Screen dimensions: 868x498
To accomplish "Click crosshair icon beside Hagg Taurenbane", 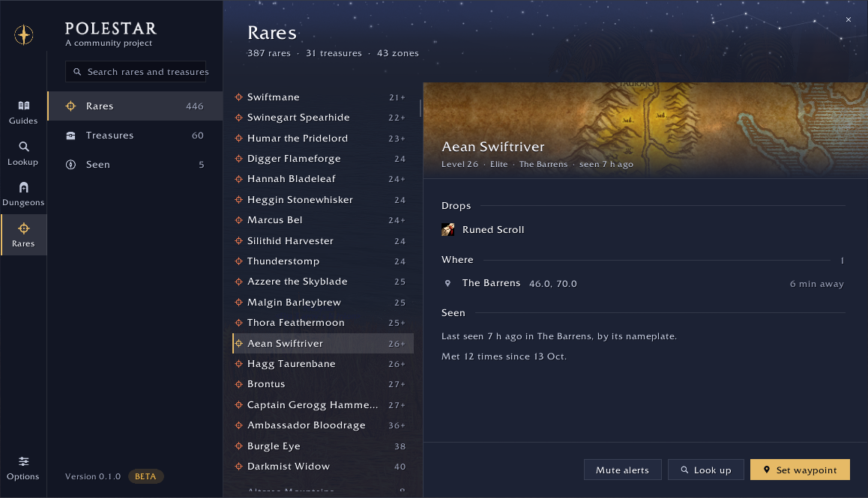I will point(238,363).
